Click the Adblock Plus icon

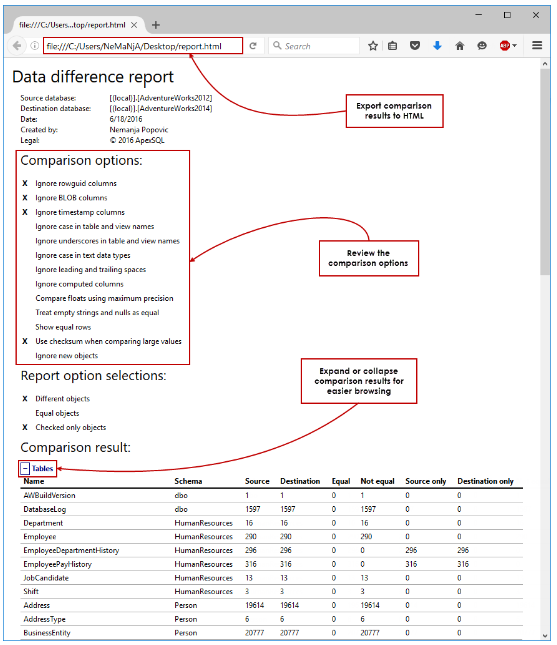pyautogui.click(x=504, y=46)
